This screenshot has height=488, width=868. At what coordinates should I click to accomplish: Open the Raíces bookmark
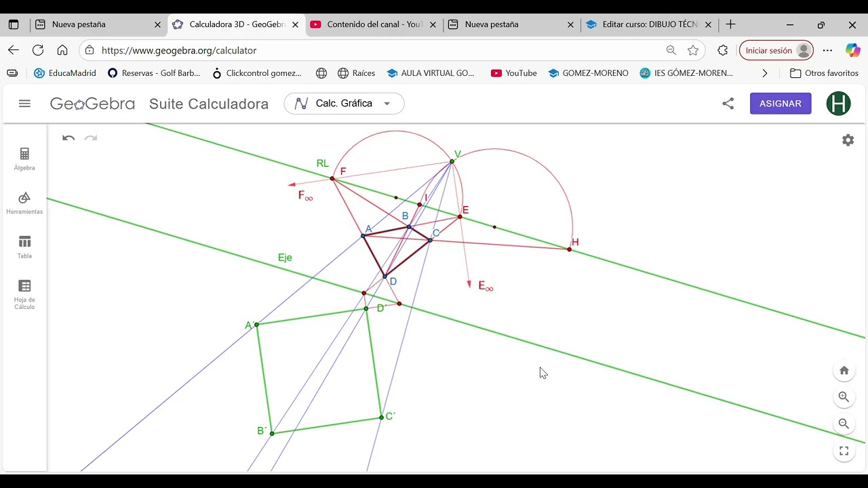(357, 73)
